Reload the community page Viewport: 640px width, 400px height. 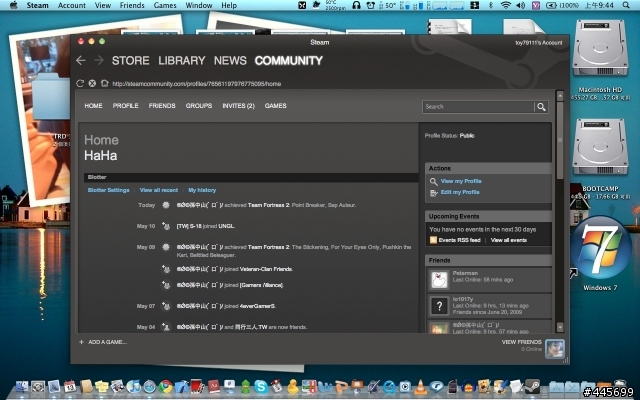80,83
